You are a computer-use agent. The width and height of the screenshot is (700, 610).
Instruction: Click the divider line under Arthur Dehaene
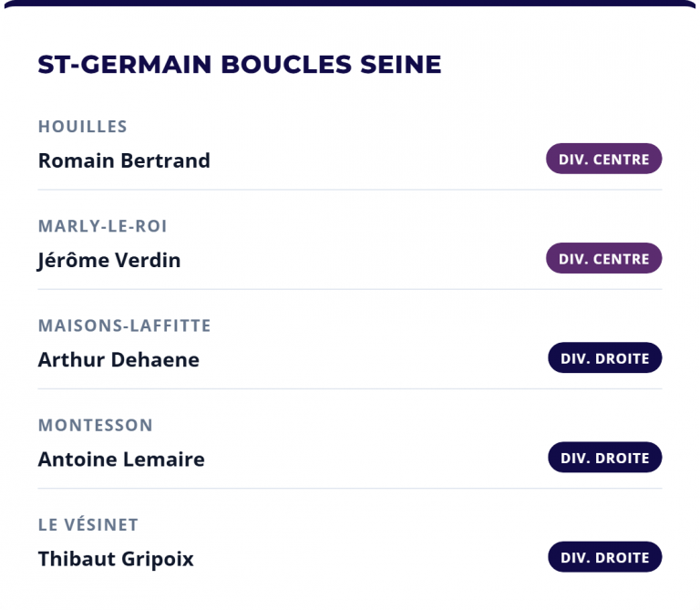coord(350,388)
